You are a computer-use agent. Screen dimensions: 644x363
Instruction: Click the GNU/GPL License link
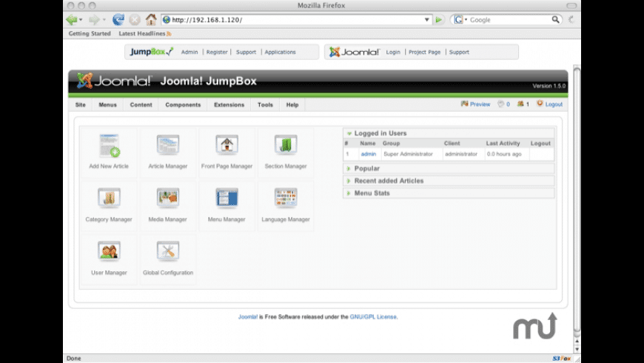(x=373, y=317)
